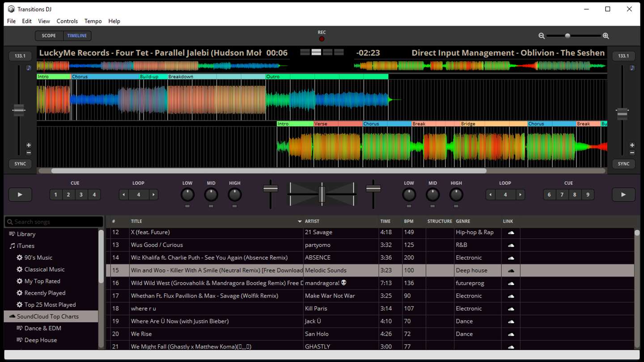Click the zoom in magnifier icon

[x=606, y=36]
